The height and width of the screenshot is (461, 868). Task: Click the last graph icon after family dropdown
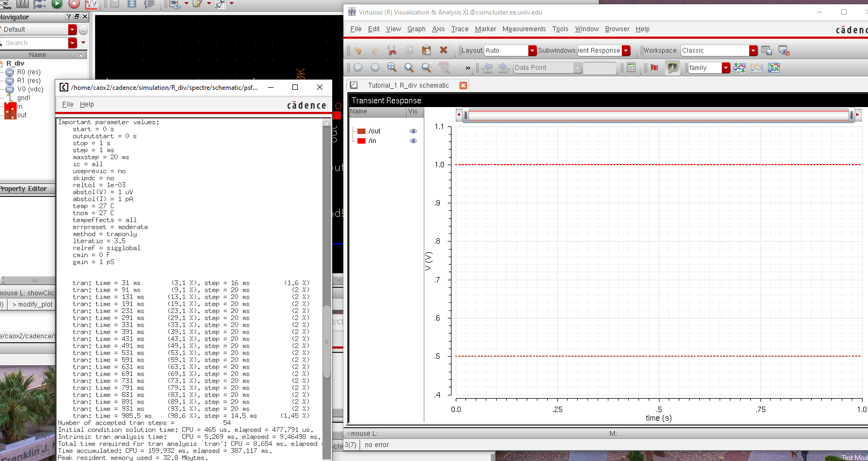click(774, 68)
